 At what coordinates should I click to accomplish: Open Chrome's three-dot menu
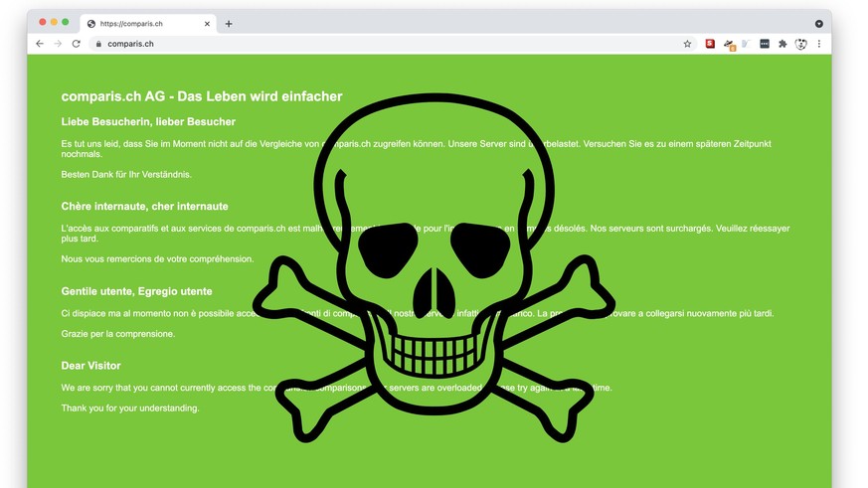[x=819, y=44]
